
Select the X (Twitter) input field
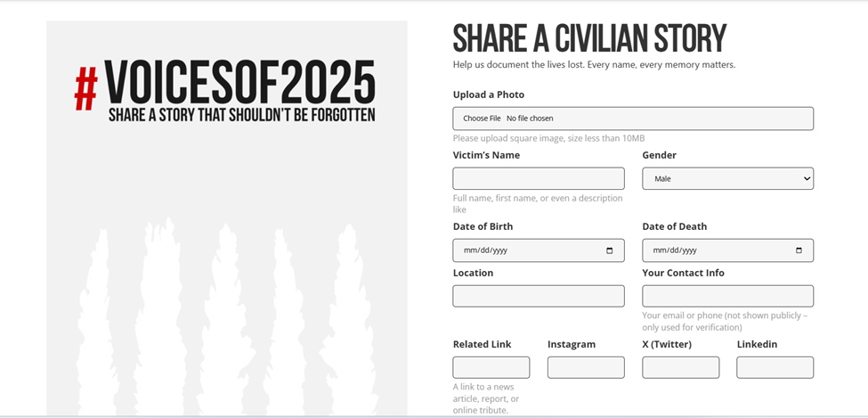click(x=680, y=367)
